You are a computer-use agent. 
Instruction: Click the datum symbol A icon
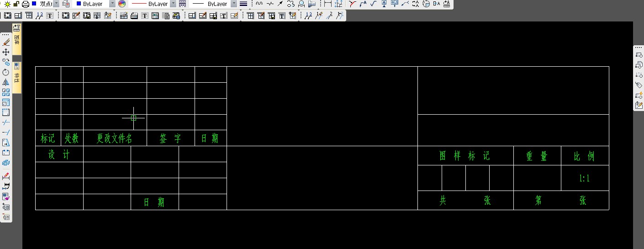384,4
